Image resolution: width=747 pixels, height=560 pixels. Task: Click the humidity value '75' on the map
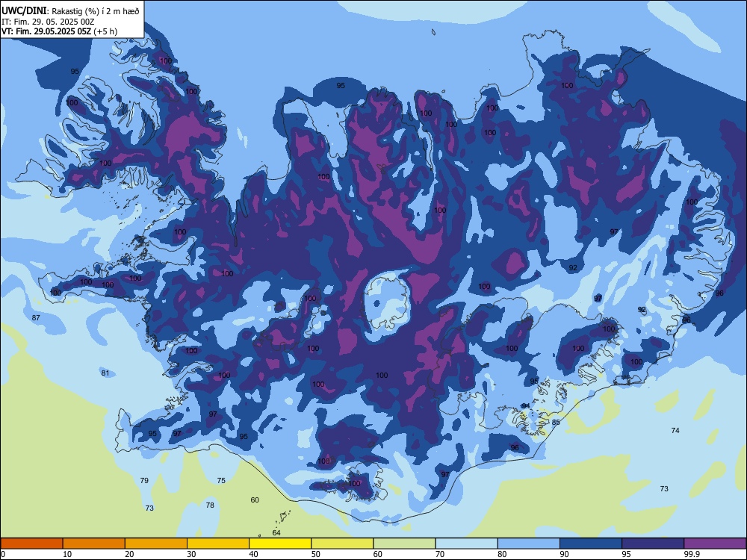221,480
